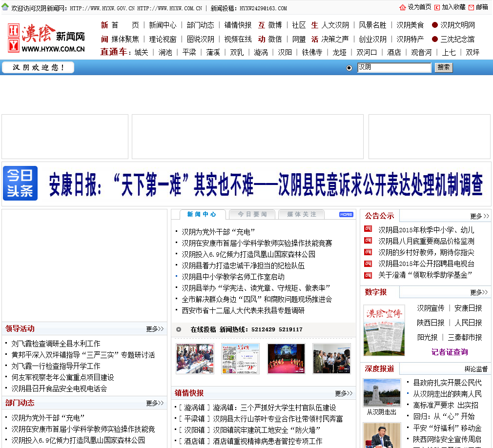Expand 更多>> in 镇情快报 section
This screenshot has height=448, width=493.
coord(344,393)
